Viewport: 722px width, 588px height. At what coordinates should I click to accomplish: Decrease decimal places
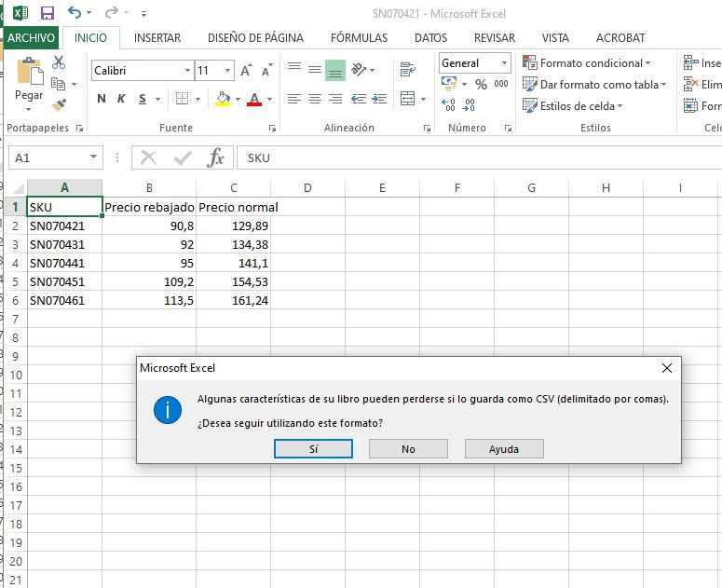coord(469,105)
